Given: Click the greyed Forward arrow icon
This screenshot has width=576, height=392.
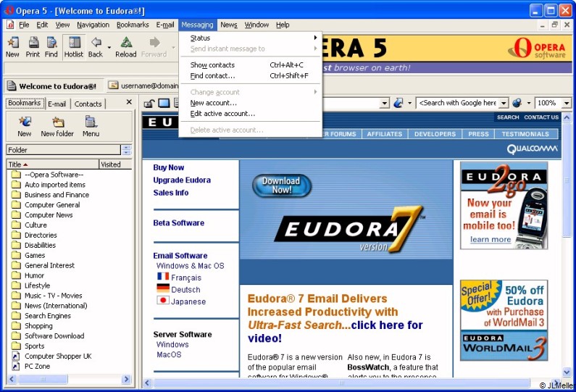Looking at the screenshot, I should [154, 43].
